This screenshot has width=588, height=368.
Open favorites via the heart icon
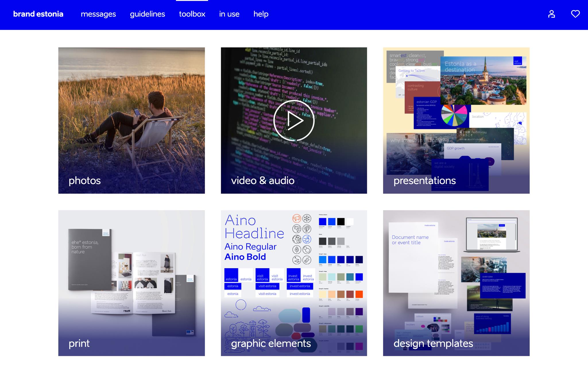[575, 14]
